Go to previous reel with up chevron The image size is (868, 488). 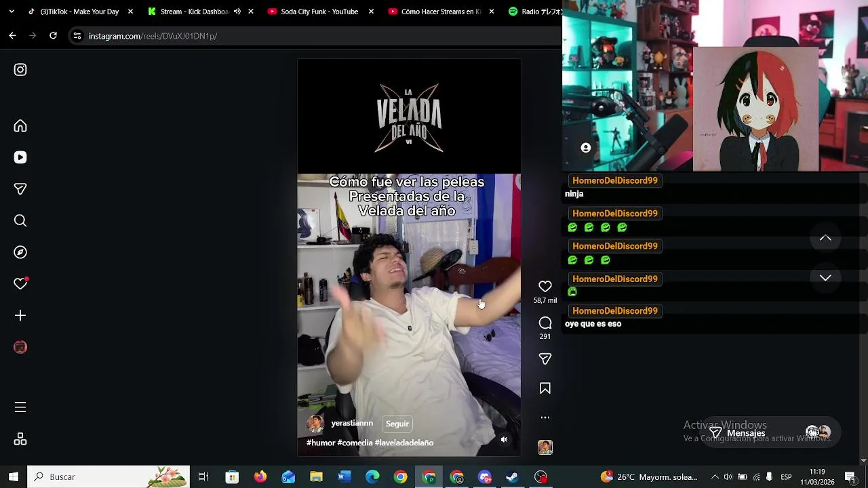pyautogui.click(x=825, y=238)
